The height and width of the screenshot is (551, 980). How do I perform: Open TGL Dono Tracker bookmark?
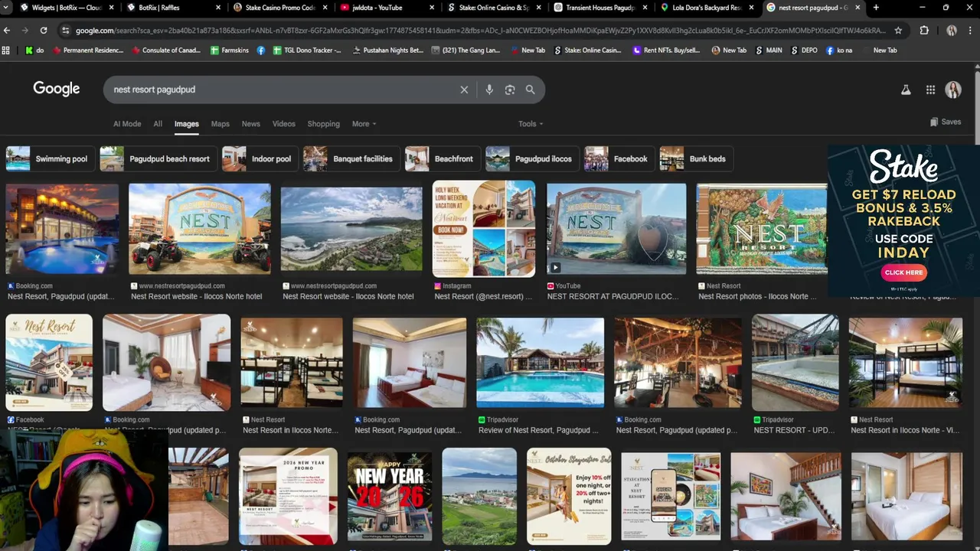coord(306,51)
